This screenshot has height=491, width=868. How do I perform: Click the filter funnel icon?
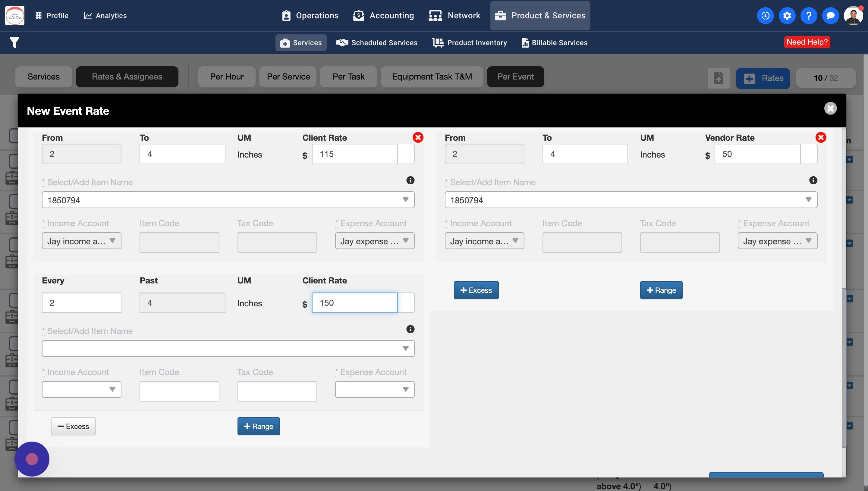point(14,43)
